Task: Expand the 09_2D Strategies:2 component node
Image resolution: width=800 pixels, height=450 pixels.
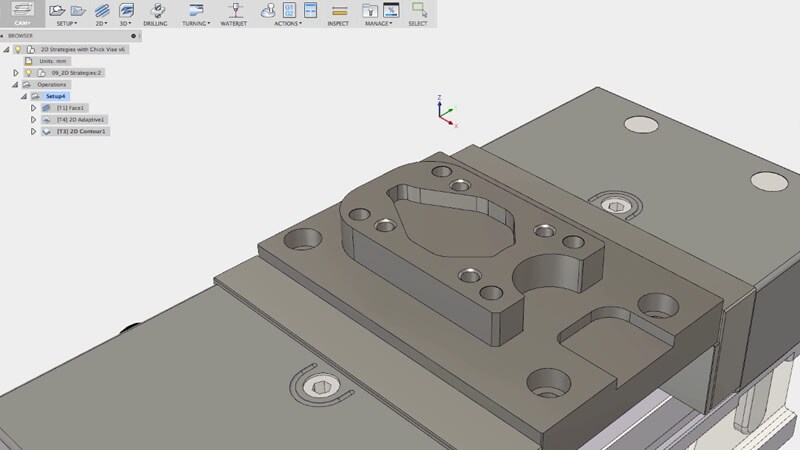Action: (16, 73)
